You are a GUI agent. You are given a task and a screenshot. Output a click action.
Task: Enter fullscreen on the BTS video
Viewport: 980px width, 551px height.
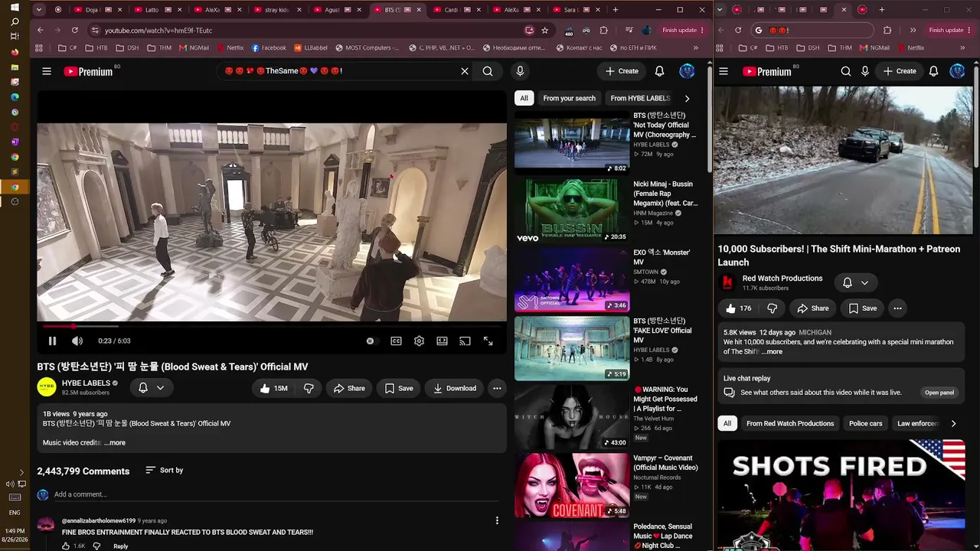pos(488,341)
